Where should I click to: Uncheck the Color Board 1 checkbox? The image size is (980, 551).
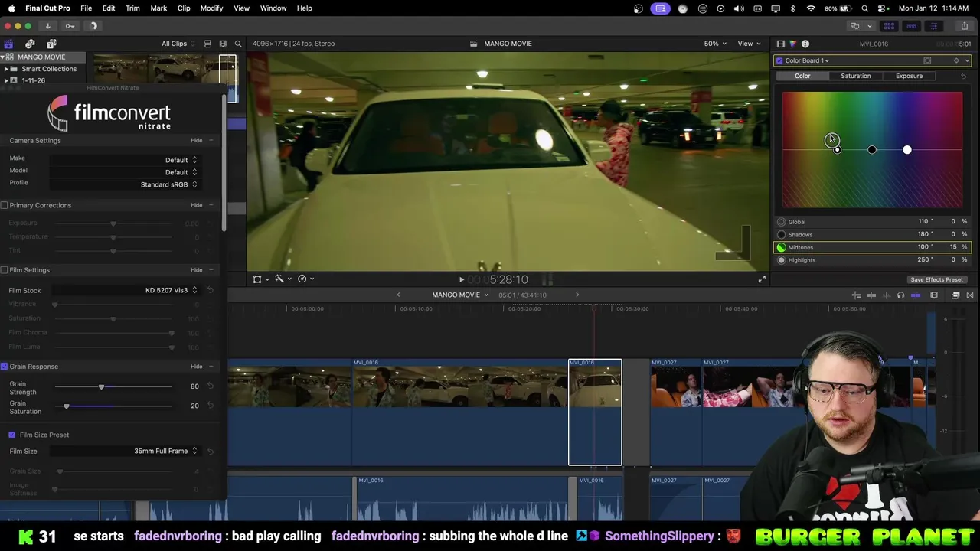779,60
